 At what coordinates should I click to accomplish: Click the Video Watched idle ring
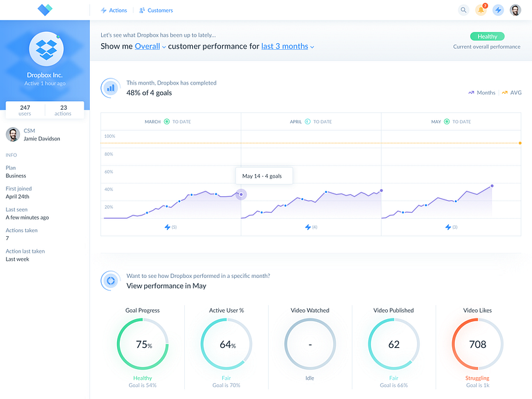[x=310, y=344]
